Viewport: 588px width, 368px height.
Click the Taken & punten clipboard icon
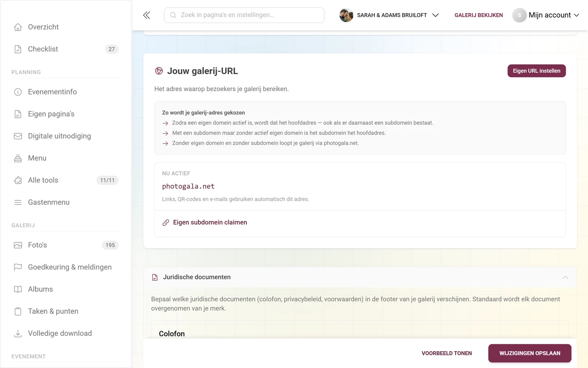[18, 312]
